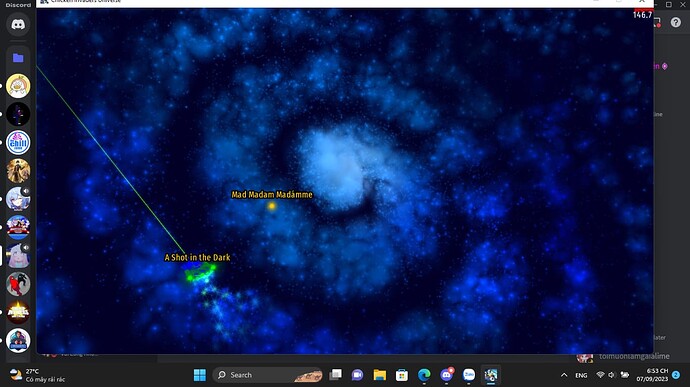The height and width of the screenshot is (387, 690).
Task: Open the Chill server icon
Action: [x=18, y=143]
